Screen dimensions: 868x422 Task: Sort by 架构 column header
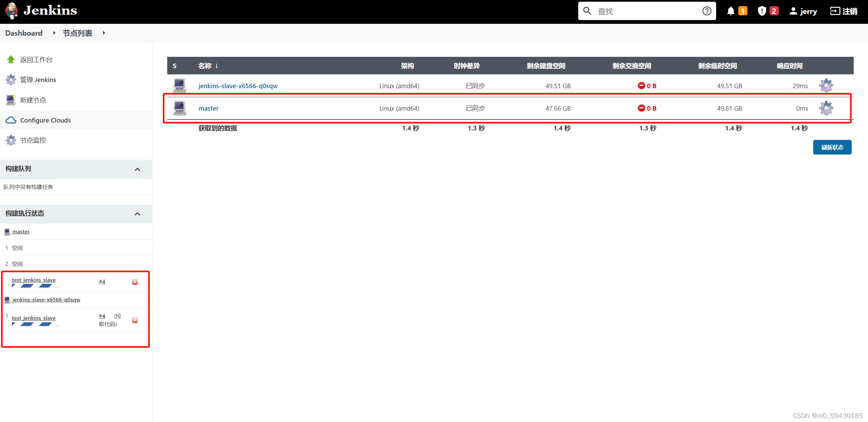click(x=407, y=66)
